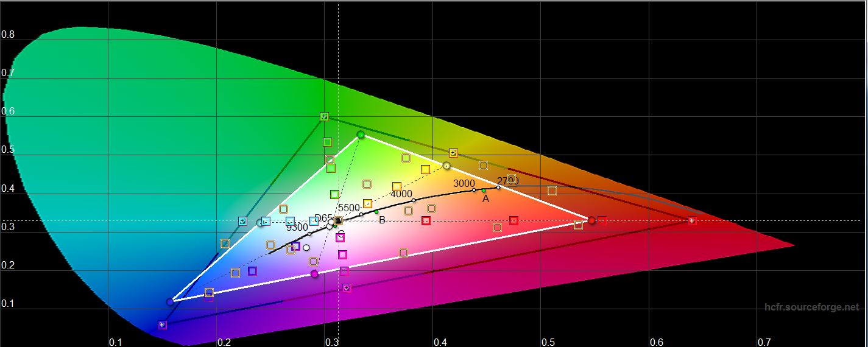Select the D65 white point label
Viewport: 868px width, 347px height.
coord(324,219)
